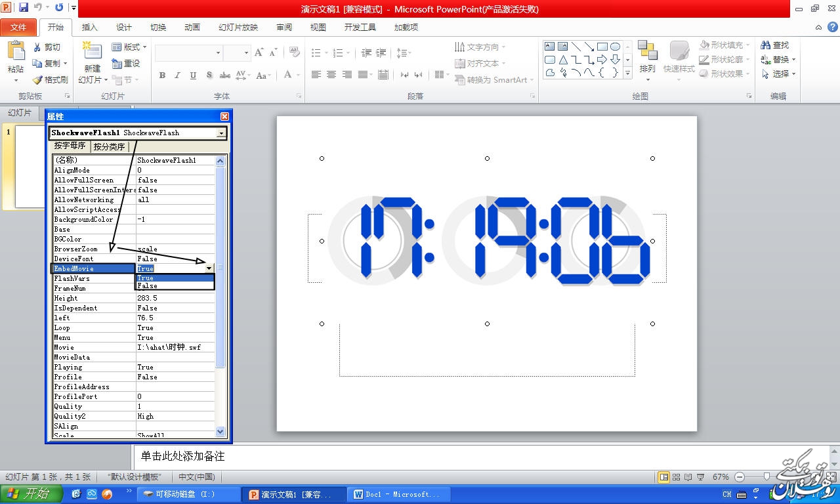The width and height of the screenshot is (840, 504).
Task: Select the oval shape in shapes gallery
Action: coord(615,47)
